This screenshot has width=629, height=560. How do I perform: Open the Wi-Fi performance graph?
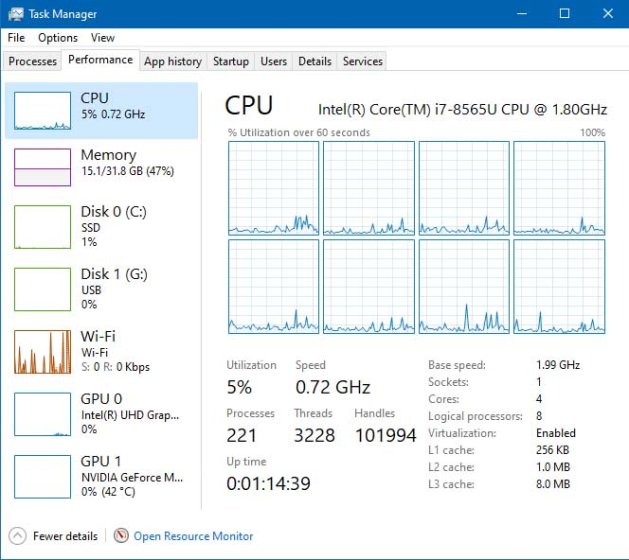[x=42, y=351]
